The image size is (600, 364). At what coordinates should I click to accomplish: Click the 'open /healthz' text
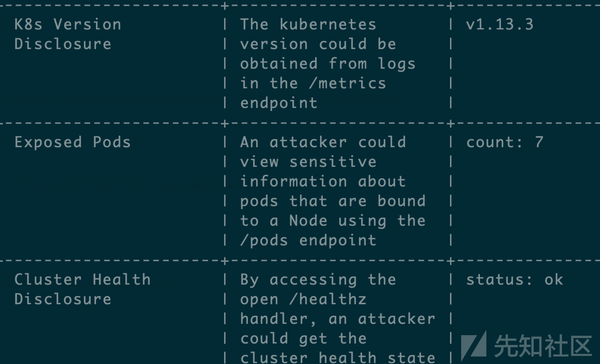click(x=303, y=299)
